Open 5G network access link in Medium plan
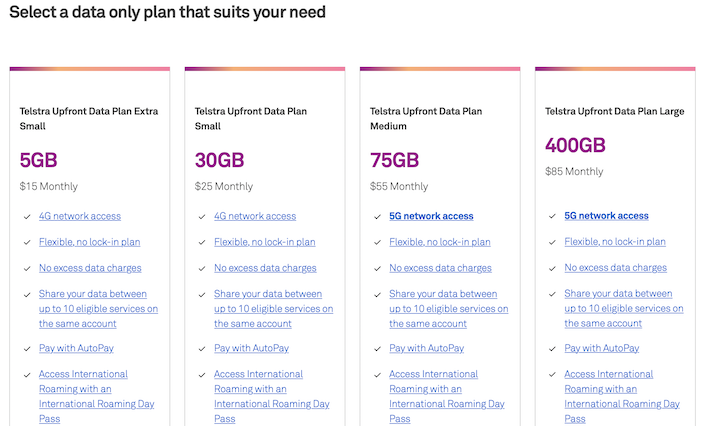 tap(431, 216)
